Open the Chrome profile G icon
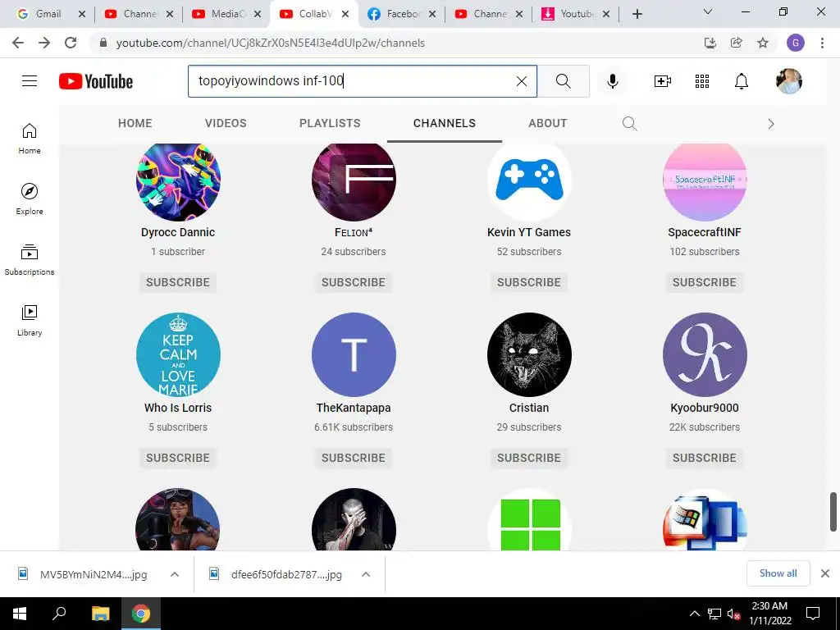840x630 pixels. (x=796, y=43)
